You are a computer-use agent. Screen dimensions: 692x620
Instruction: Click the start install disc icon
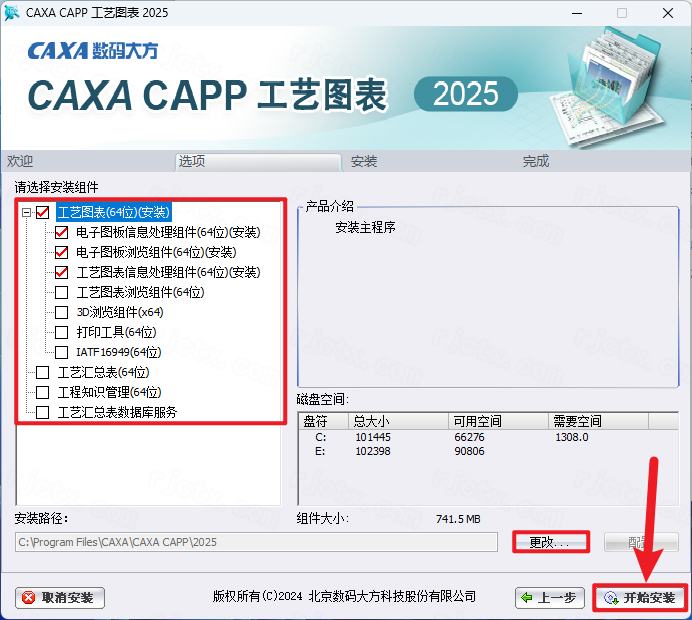(609, 598)
